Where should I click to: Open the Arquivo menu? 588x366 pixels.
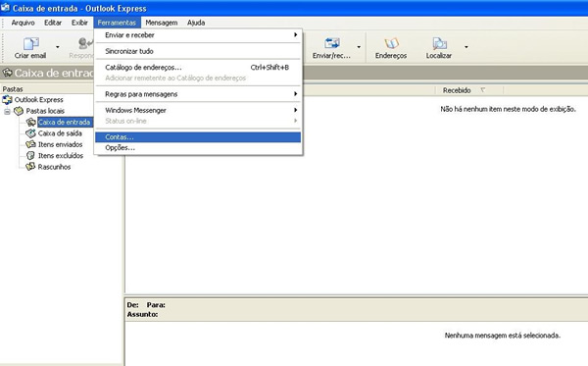click(x=23, y=23)
